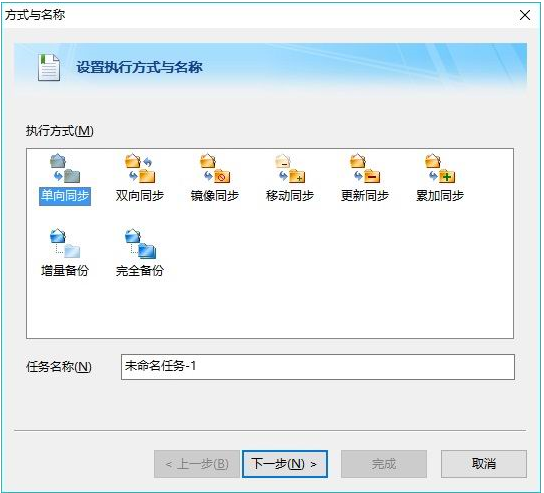
Task: Click the 镜像同步 label text
Action: point(215,196)
